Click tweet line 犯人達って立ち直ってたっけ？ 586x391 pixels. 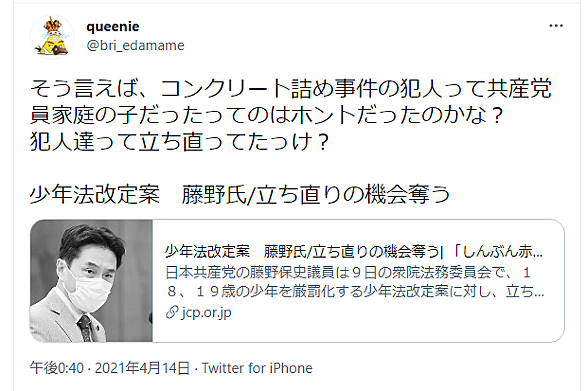179,142
